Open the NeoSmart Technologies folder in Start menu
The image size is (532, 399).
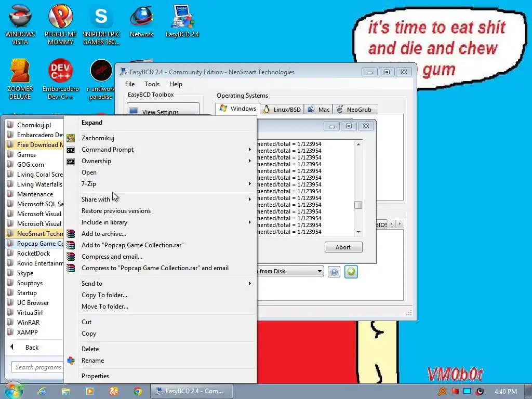pos(35,234)
